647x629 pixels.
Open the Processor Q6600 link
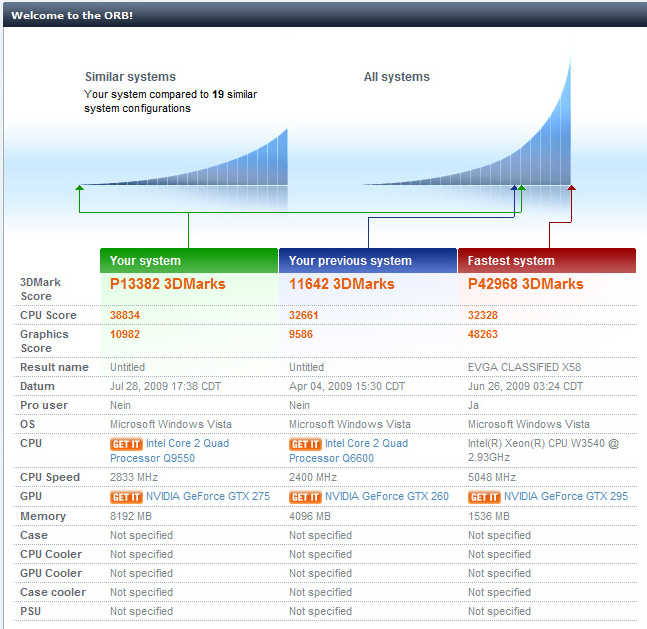(331, 458)
